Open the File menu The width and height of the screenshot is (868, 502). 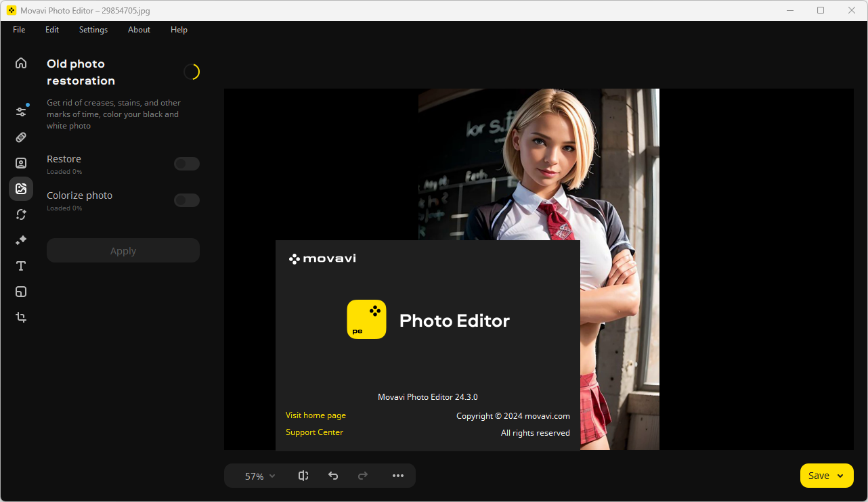coord(19,30)
